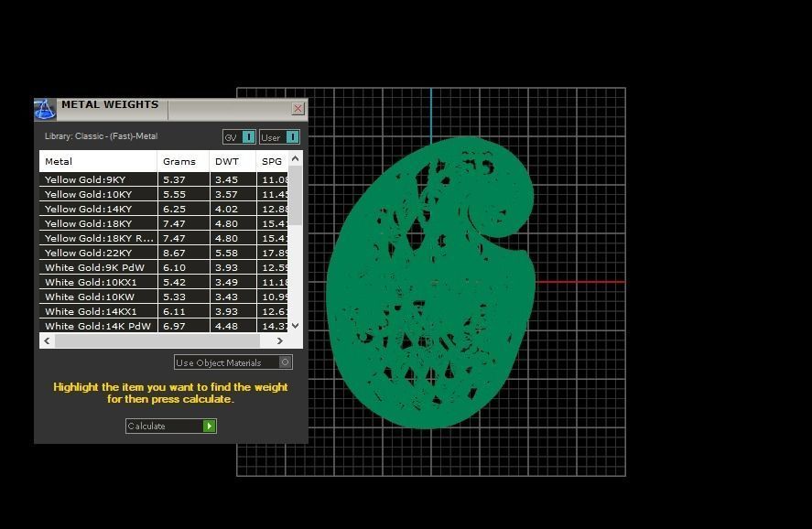Click the vertical scrollbar thumb
The width and height of the screenshot is (812, 529).
[x=295, y=195]
